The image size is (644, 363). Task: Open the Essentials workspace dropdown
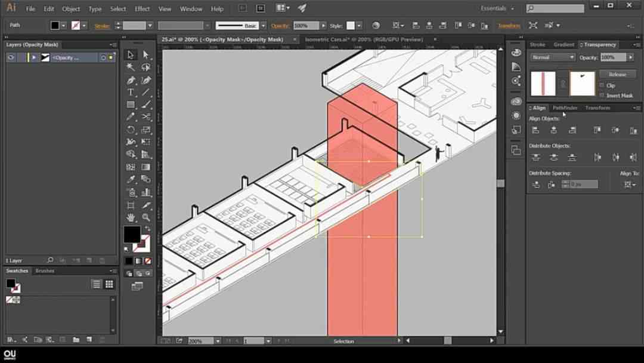[x=497, y=8]
